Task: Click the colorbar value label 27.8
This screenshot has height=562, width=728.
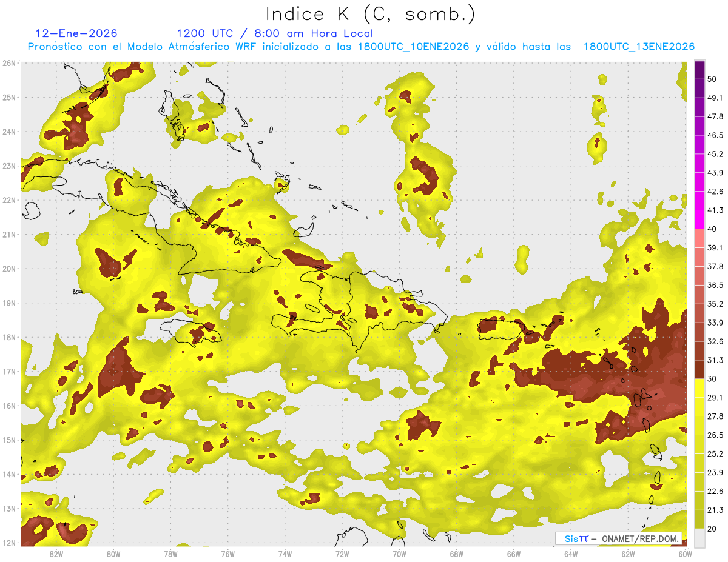Action: click(x=715, y=416)
